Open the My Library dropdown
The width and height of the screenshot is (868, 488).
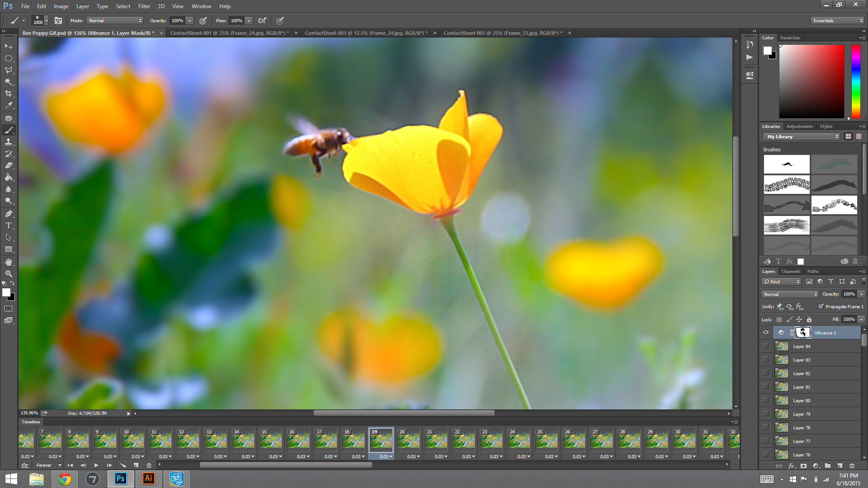click(x=802, y=136)
